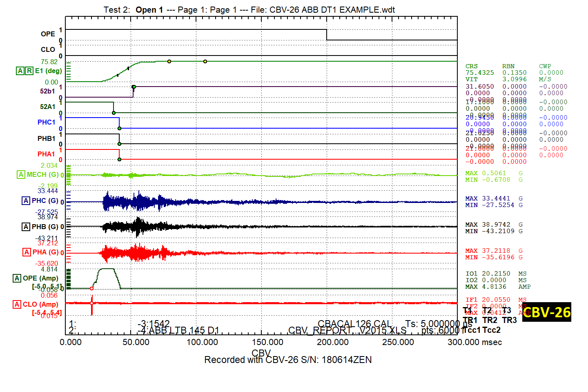Viewport: 588px width, 392px height.
Task: Click the green R box beside E1 (deg)
Action: (29, 71)
